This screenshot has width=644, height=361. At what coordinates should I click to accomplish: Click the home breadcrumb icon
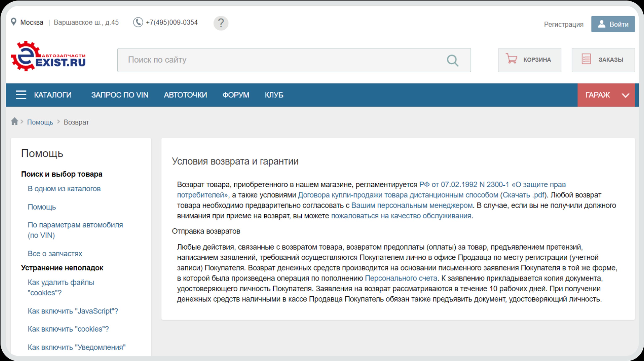tap(14, 122)
